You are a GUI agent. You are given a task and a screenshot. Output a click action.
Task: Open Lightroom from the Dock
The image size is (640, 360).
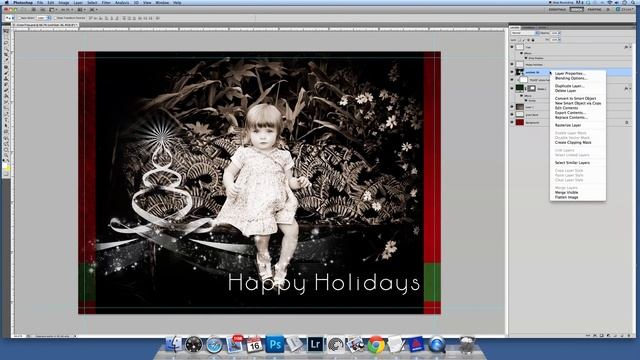(x=315, y=344)
